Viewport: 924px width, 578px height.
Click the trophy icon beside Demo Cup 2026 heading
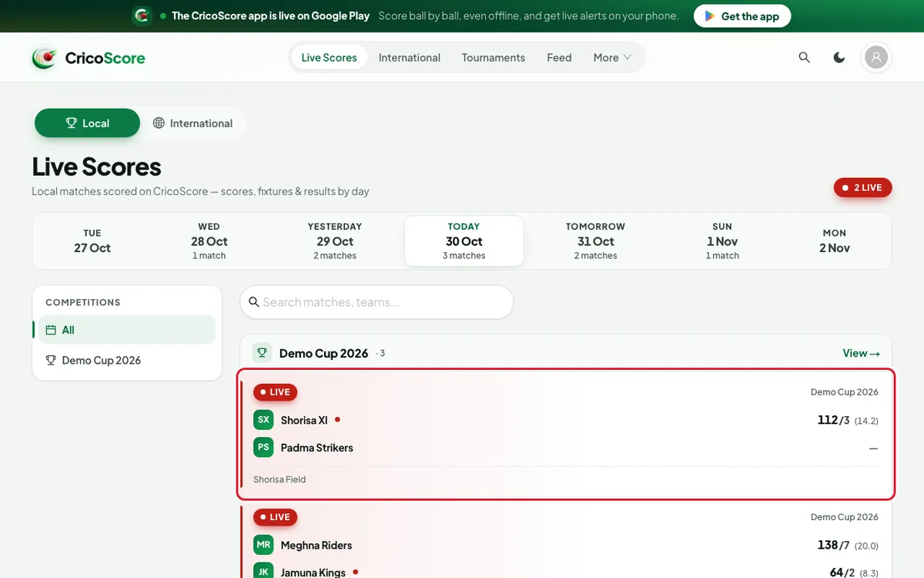(x=262, y=353)
